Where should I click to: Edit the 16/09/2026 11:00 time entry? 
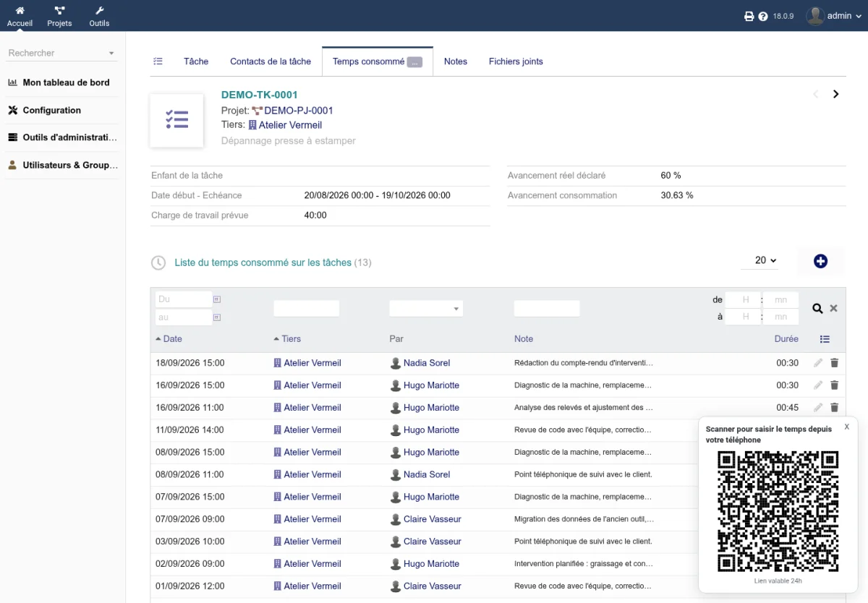[x=818, y=408]
